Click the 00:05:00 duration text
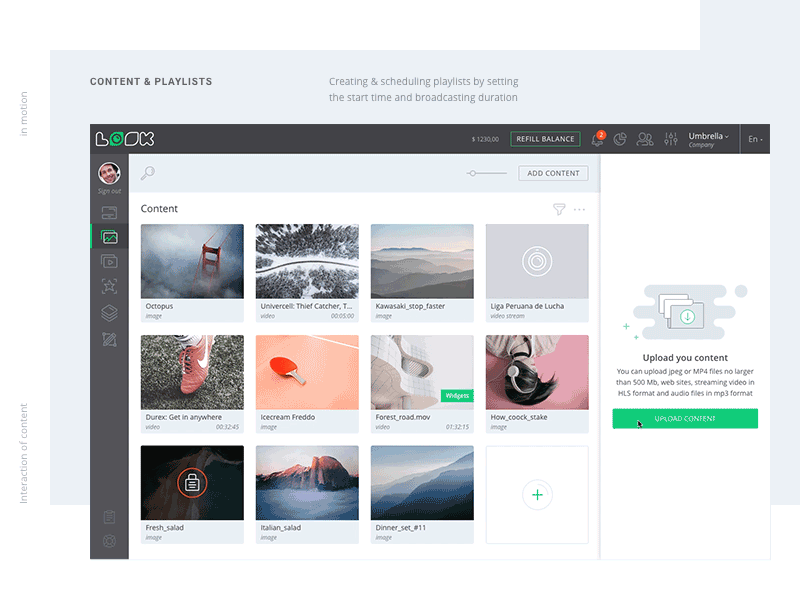Image resolution: width=800 pixels, height=600 pixels. coord(342,316)
